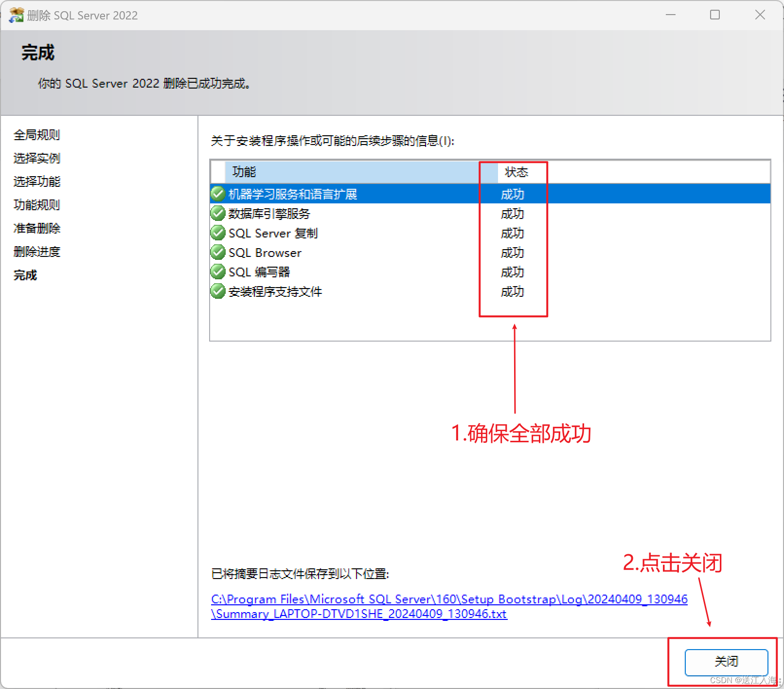Minimize the 删除 SQL Server 2022 window

pyautogui.click(x=671, y=15)
